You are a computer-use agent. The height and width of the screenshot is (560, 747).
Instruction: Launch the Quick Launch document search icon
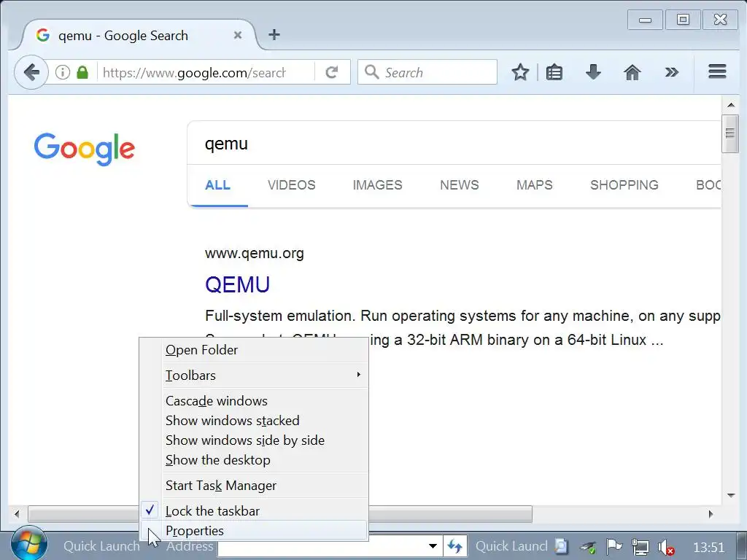562,546
